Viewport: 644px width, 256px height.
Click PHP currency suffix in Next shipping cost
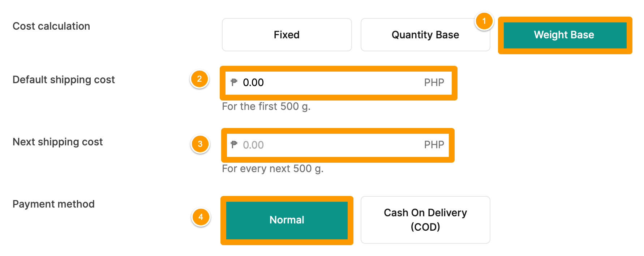pos(434,145)
